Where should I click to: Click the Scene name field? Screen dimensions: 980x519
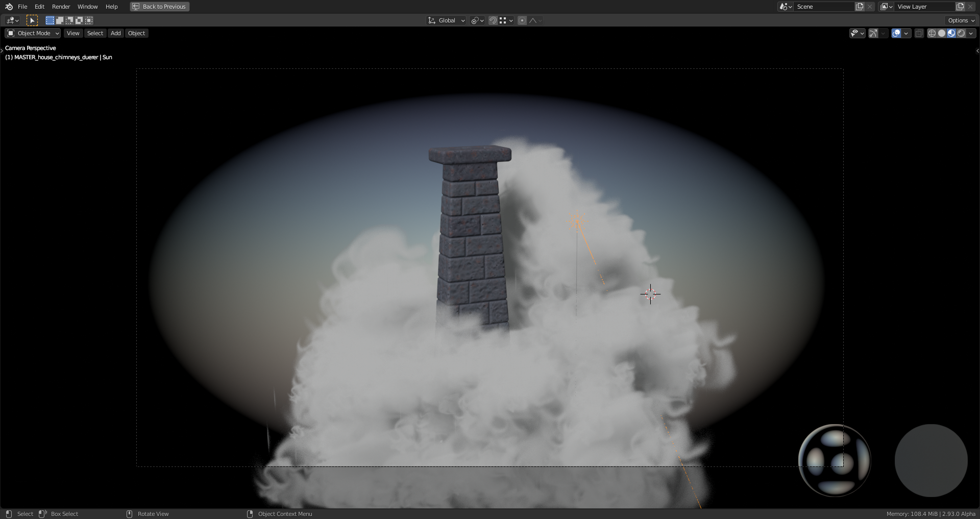(824, 7)
